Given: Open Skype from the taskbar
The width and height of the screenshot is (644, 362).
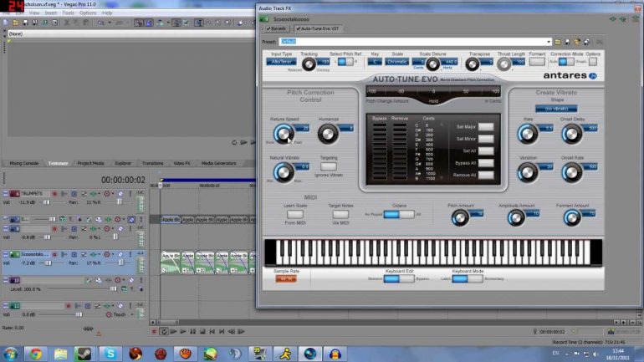Looking at the screenshot, I should tap(110, 354).
